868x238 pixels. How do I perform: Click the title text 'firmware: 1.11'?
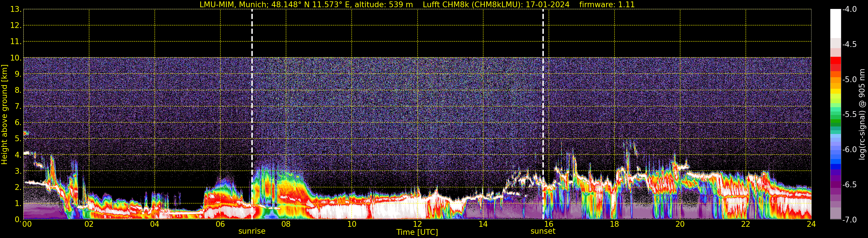pos(607,5)
